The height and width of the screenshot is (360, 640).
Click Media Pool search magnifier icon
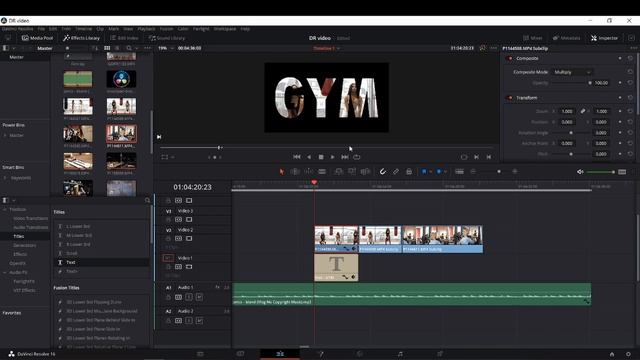[129, 48]
